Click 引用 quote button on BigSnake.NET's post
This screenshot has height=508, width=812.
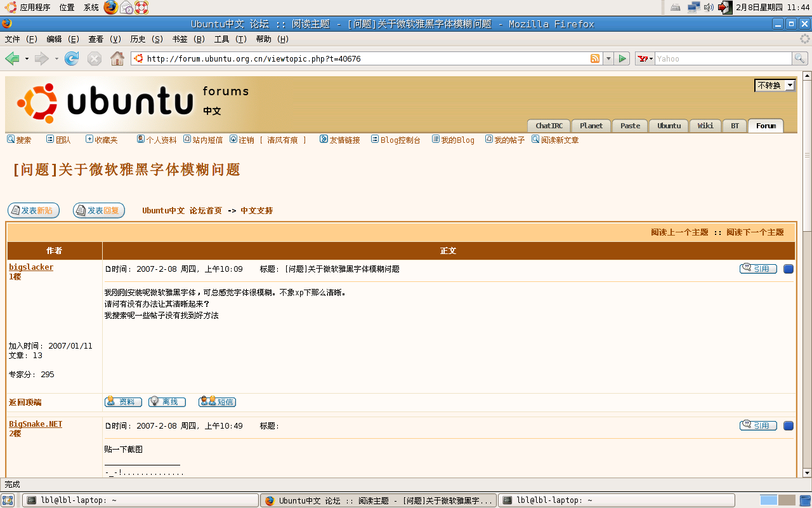click(x=758, y=425)
